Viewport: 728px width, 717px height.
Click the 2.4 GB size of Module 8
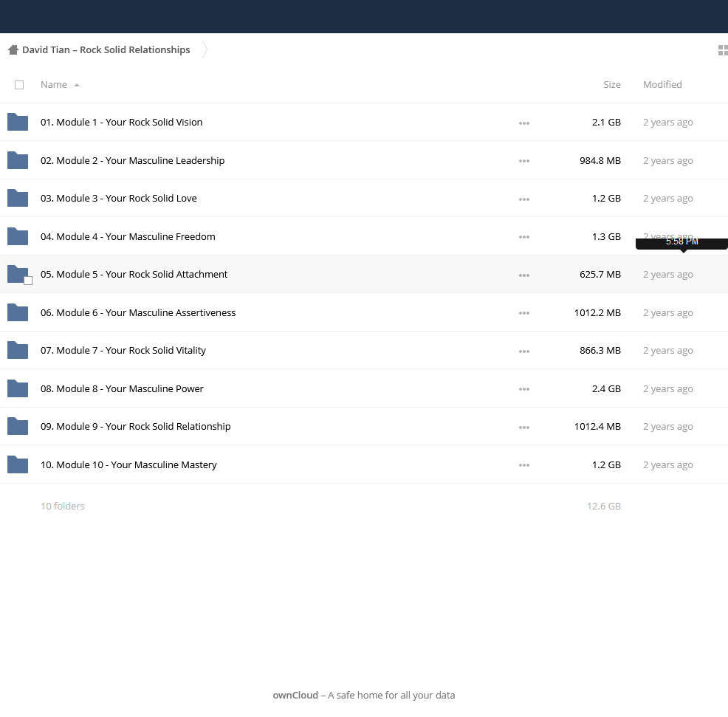click(x=606, y=388)
